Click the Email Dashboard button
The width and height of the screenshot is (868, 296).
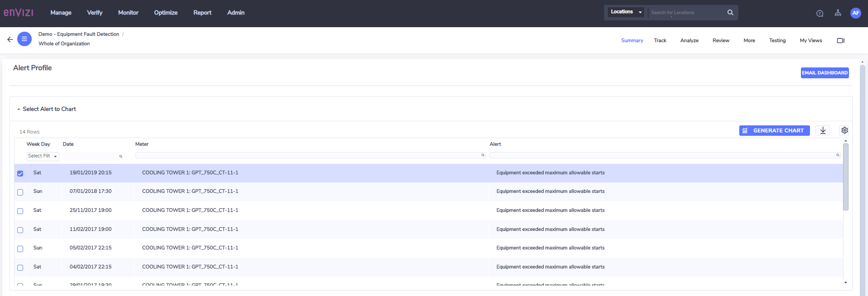[824, 73]
